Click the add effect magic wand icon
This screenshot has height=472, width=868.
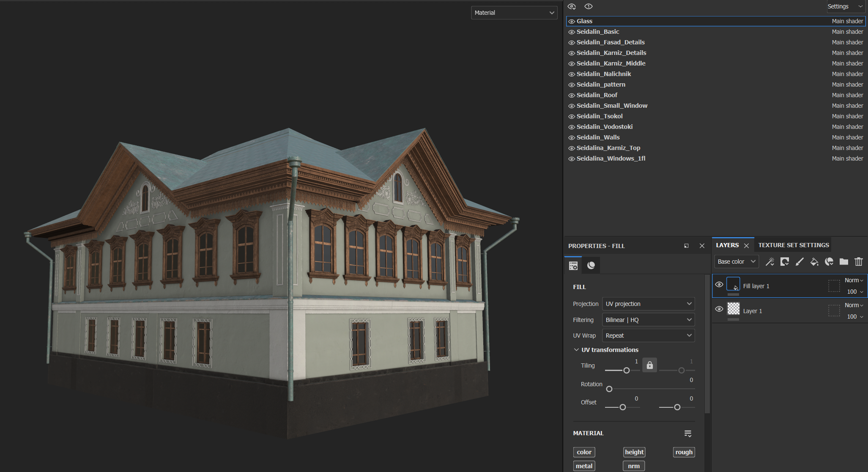(770, 262)
